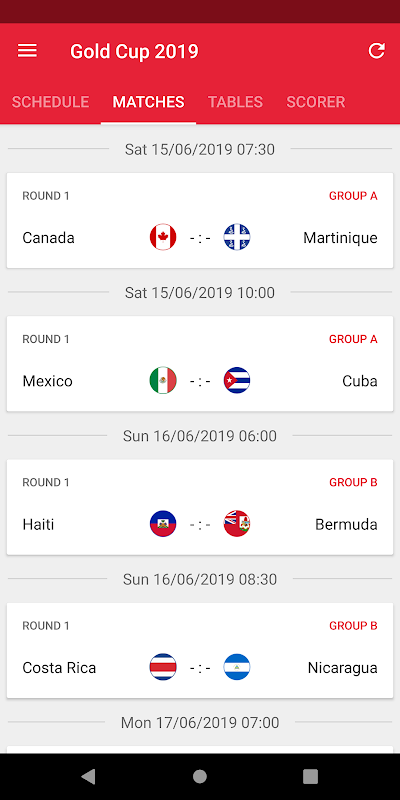400x800 pixels.
Task: Tap Group B label on Haiti match
Action: (353, 483)
